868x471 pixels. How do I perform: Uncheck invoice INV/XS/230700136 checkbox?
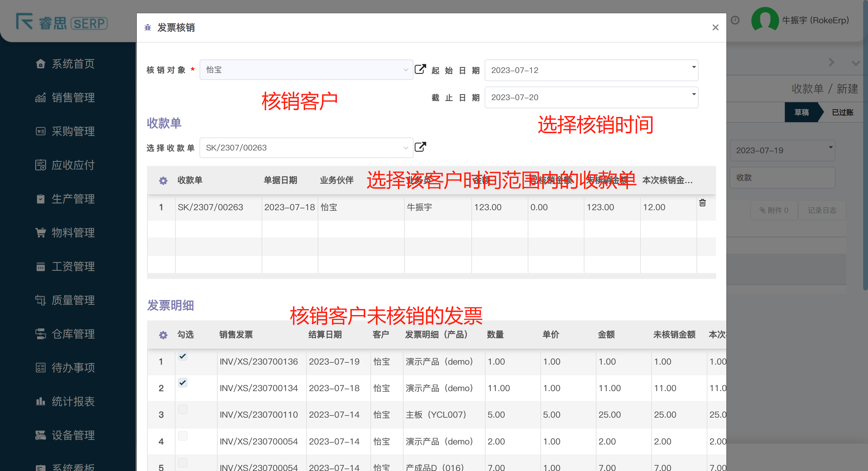pyautogui.click(x=183, y=356)
